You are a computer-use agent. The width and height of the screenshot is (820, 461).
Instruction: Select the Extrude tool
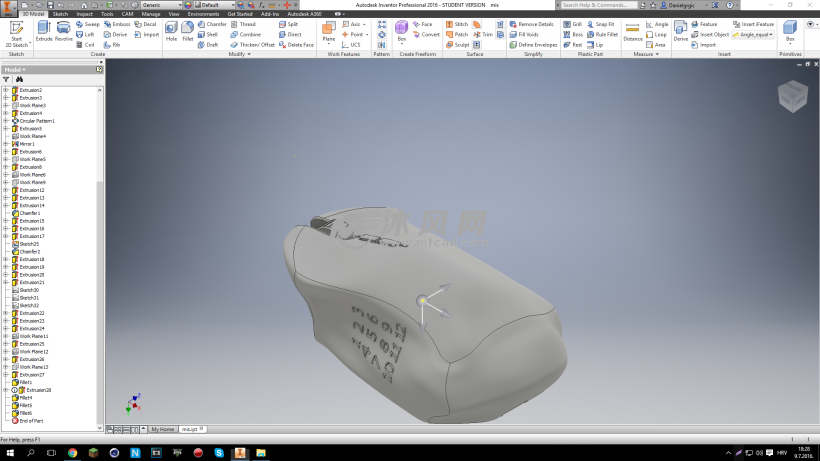[45, 30]
